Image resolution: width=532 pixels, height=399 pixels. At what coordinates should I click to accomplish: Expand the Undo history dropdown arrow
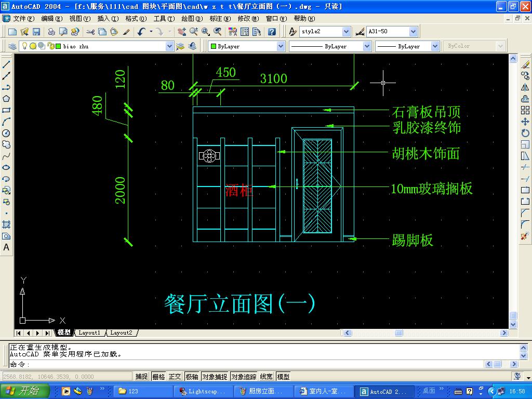151,32
